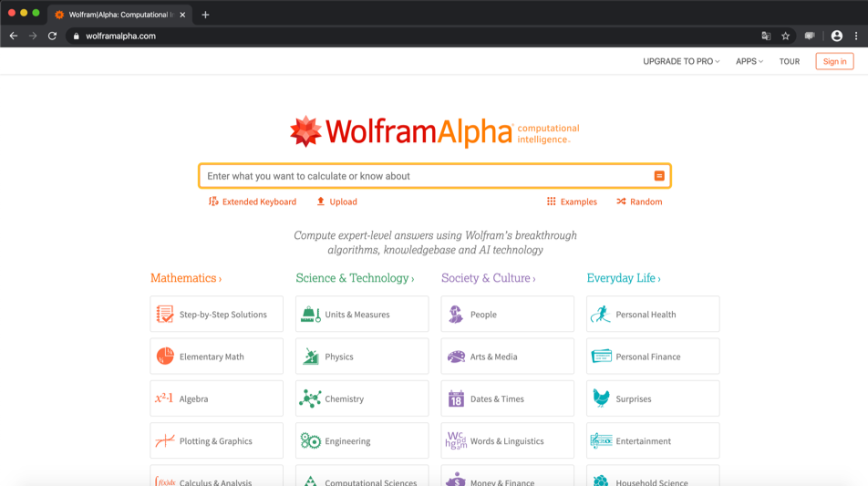Click the orange compute button in search box
This screenshot has height=486, width=868.
click(x=658, y=175)
